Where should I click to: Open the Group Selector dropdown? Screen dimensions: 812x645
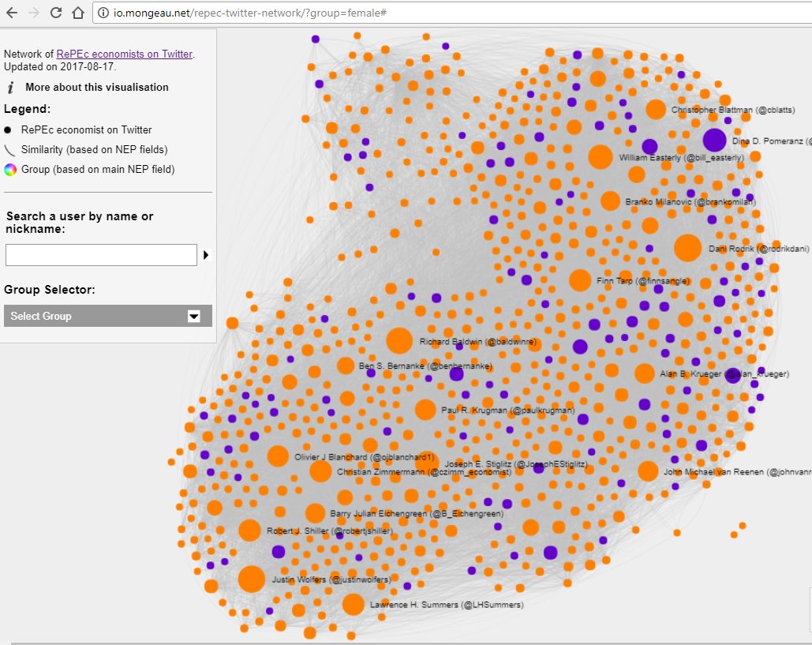tap(107, 315)
